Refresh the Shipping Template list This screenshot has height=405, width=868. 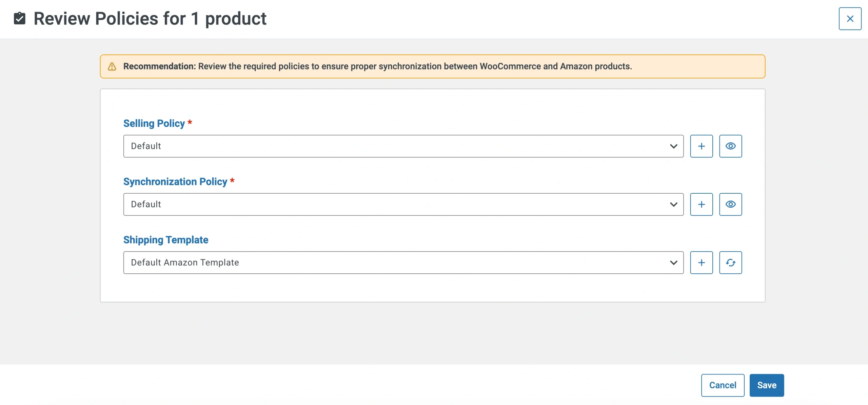[x=730, y=263]
